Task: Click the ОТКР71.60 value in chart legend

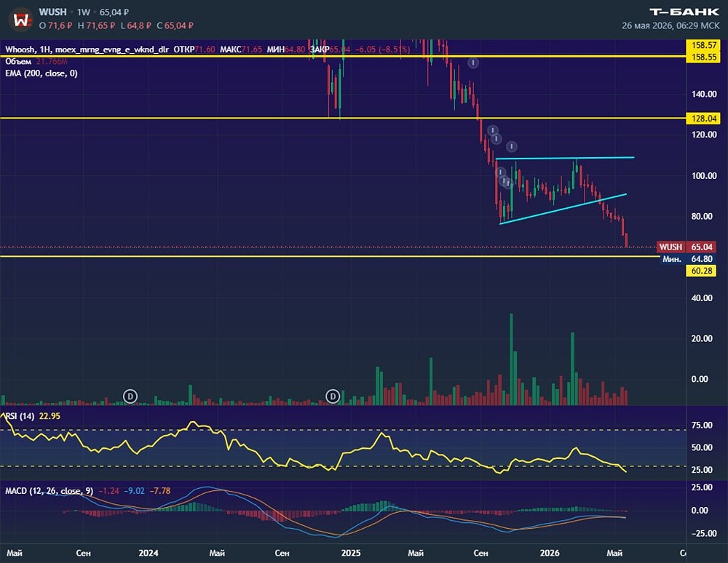Action: point(194,49)
